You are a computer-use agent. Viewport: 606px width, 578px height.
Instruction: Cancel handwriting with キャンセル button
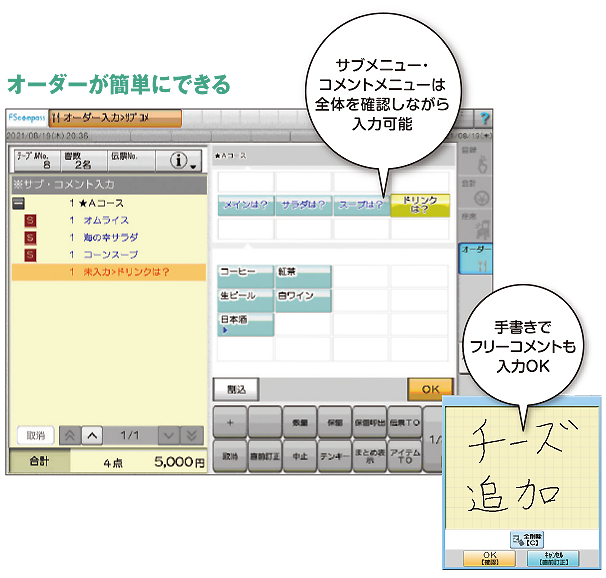click(553, 559)
